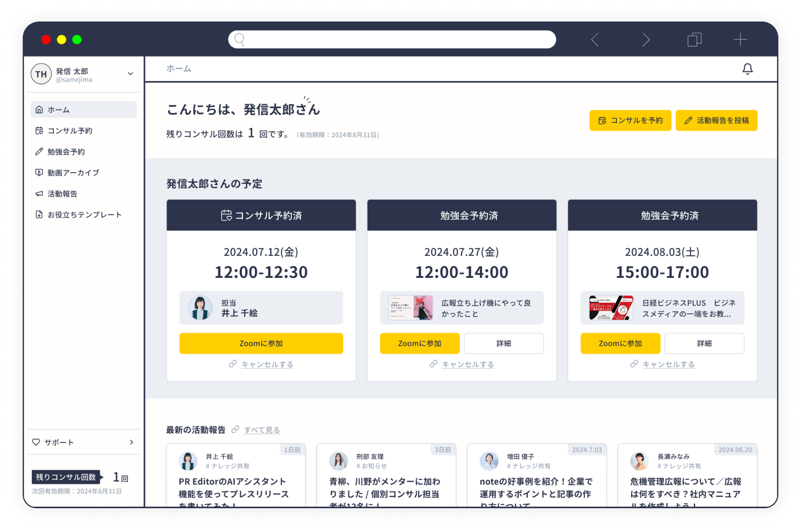Viewport: 801px width, 532px height.
Task: Open the tab overview icon
Action: tap(695, 40)
